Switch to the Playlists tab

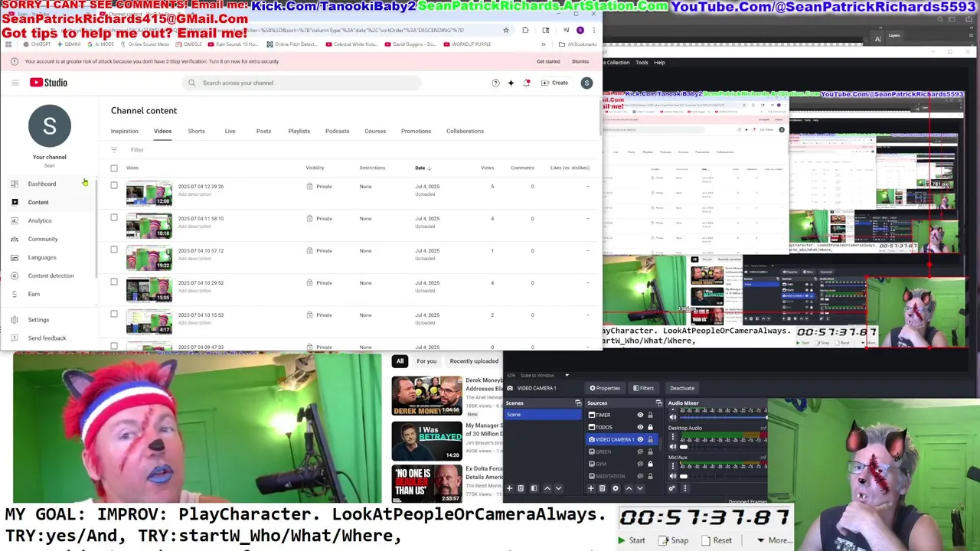click(299, 131)
